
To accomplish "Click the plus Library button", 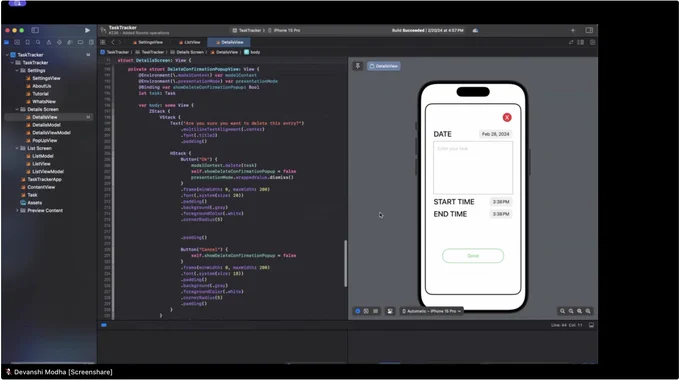I will [573, 30].
